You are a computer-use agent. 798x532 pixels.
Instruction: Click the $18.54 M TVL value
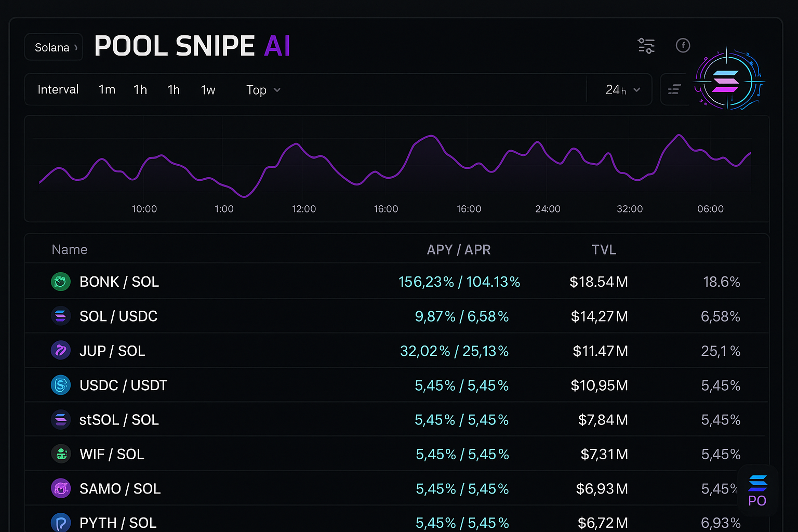coord(599,282)
